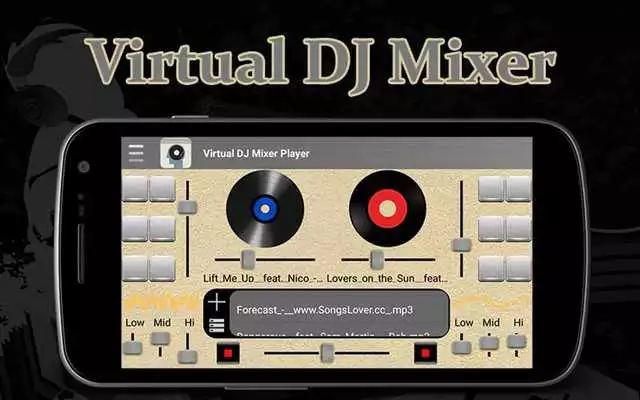Tap the right deck top-row first sample pad
Screen dimensions: 640x400
tap(491, 189)
